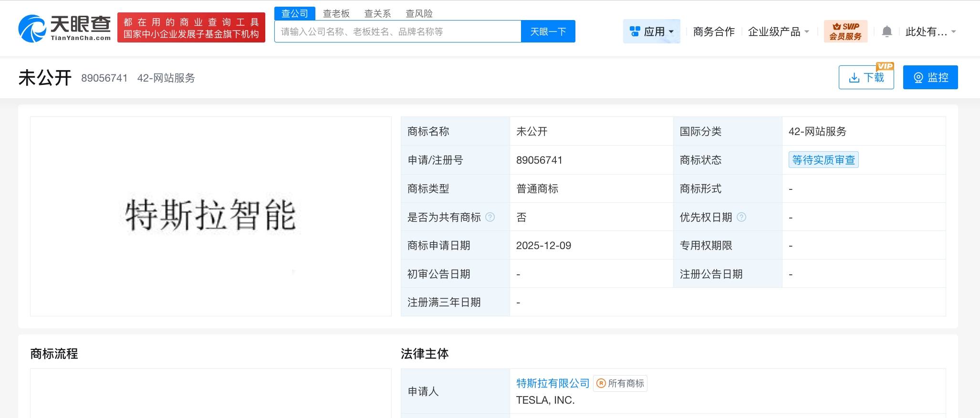Screen dimensions: 980x418
Task: Click the 监控 monitor button
Action: (930, 77)
